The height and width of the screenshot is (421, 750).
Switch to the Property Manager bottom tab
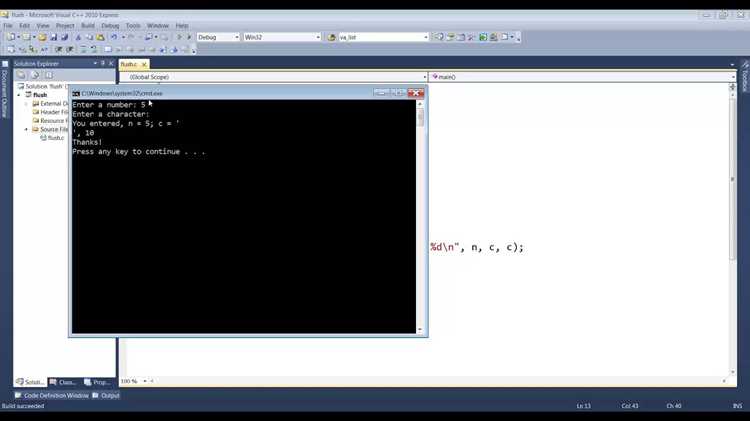tap(97, 382)
